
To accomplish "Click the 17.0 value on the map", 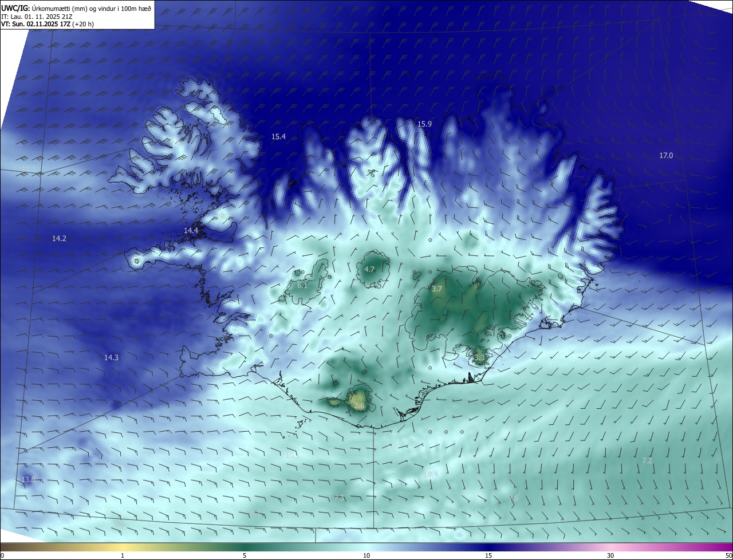I will click(666, 155).
